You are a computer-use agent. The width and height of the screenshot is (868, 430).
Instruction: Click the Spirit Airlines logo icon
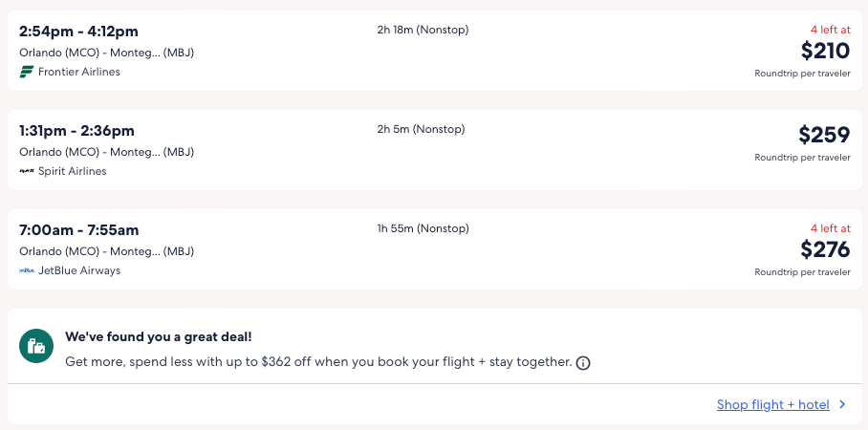pos(27,171)
